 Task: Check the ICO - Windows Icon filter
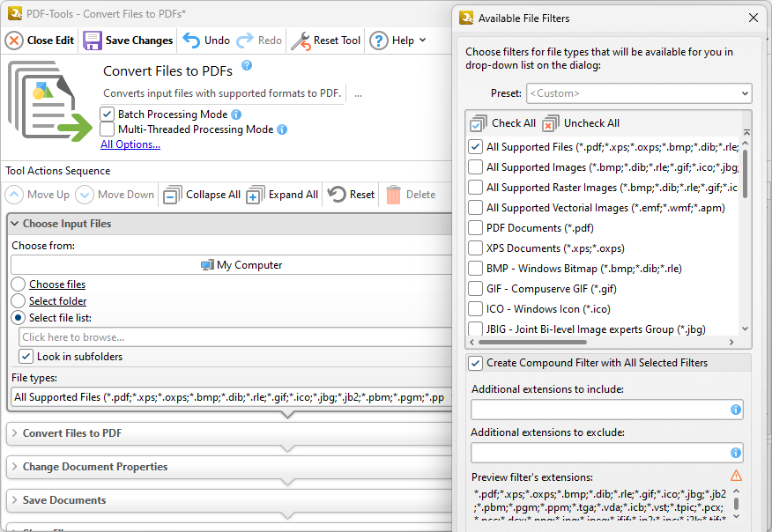475,308
